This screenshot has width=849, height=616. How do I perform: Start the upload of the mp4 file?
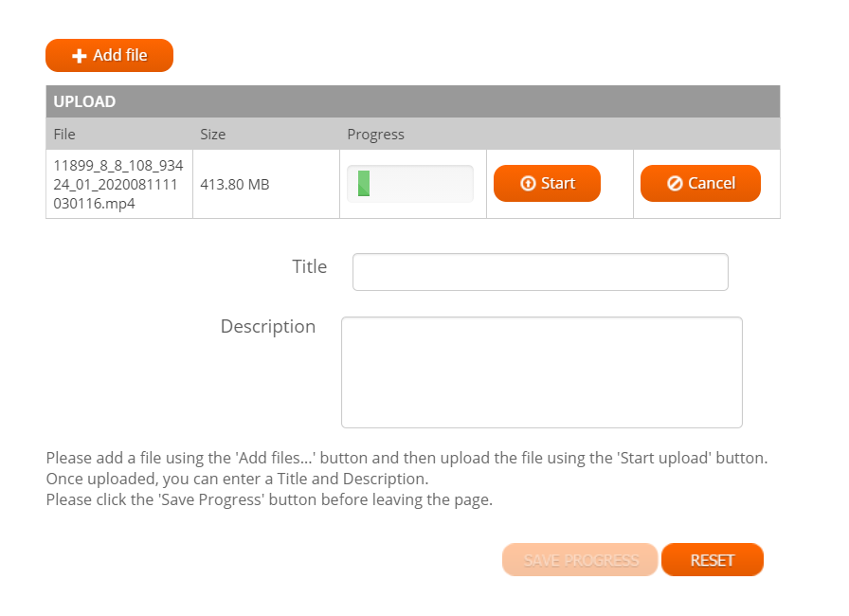[547, 184]
